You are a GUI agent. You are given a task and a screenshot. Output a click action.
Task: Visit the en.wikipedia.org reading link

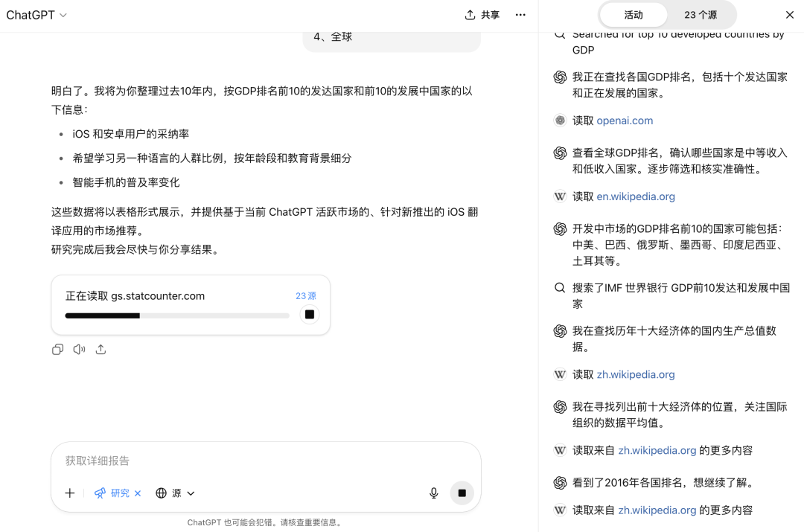635,196
